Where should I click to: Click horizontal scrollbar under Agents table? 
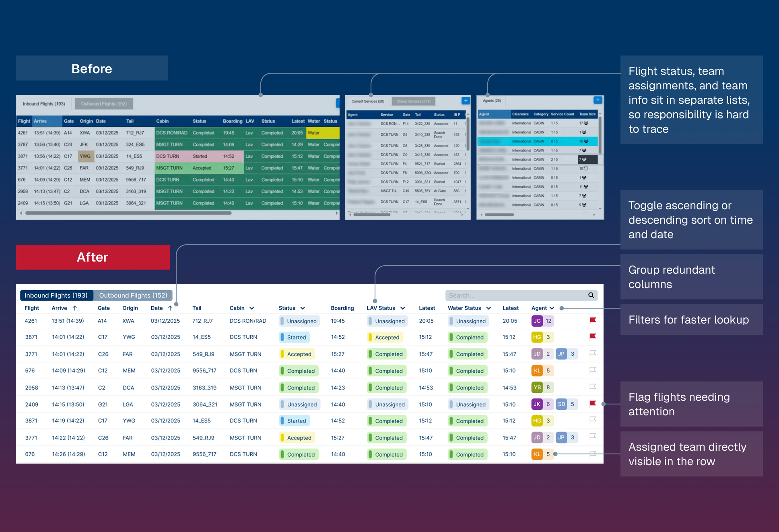click(500, 215)
